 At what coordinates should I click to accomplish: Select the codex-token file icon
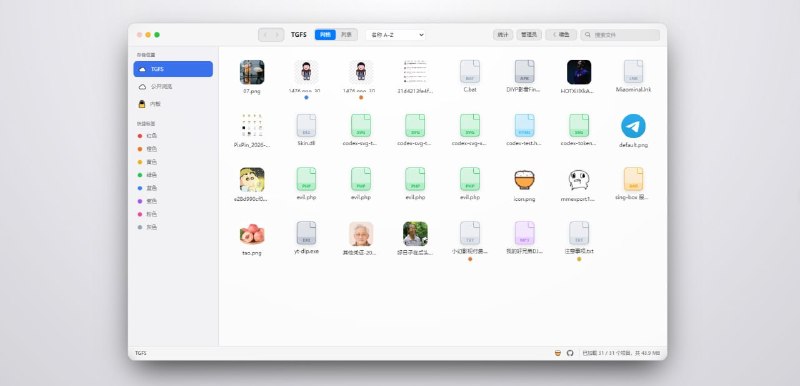pyautogui.click(x=579, y=125)
